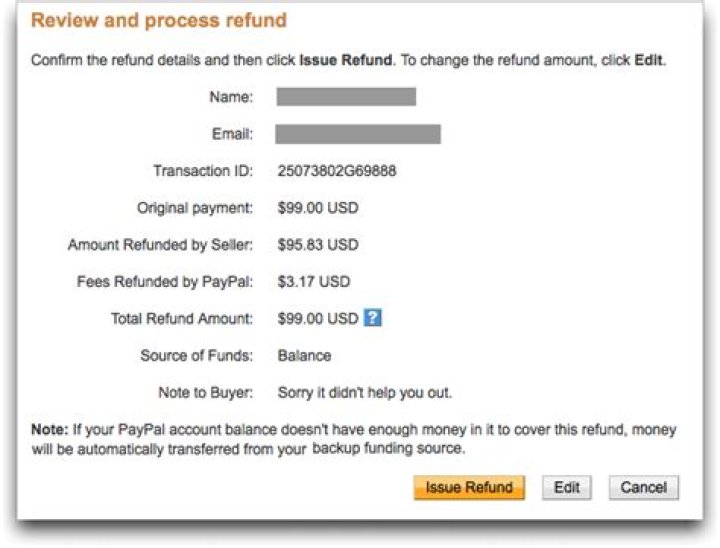Click the Total Refund Amount $99.00 USD value
The image size is (720, 548).
coord(318,319)
